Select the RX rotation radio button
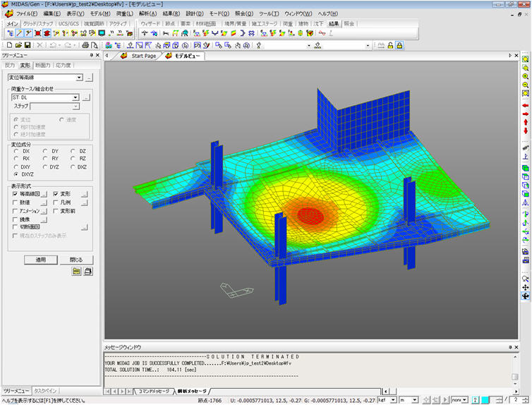Viewport: 532px width, 405px height. 16,159
